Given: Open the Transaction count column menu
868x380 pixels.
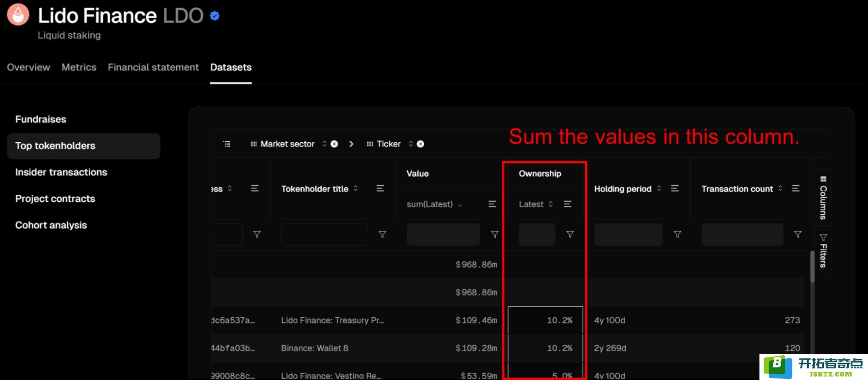Looking at the screenshot, I should coord(795,188).
